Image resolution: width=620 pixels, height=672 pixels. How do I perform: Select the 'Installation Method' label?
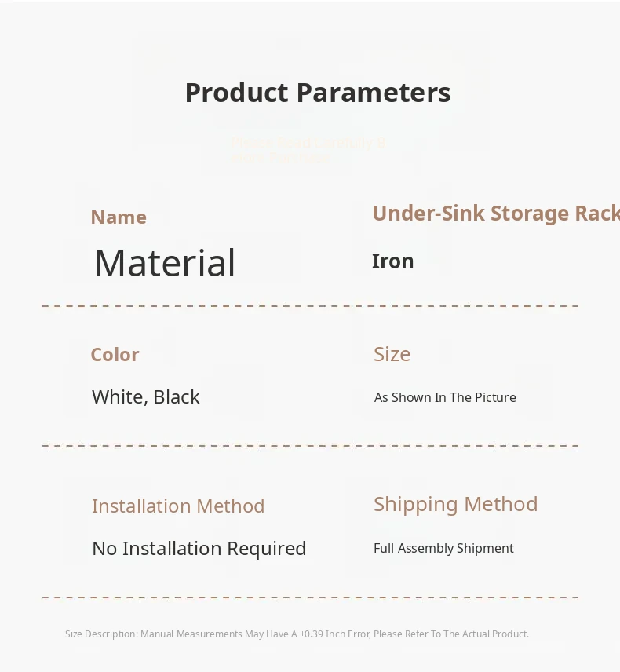pos(178,506)
